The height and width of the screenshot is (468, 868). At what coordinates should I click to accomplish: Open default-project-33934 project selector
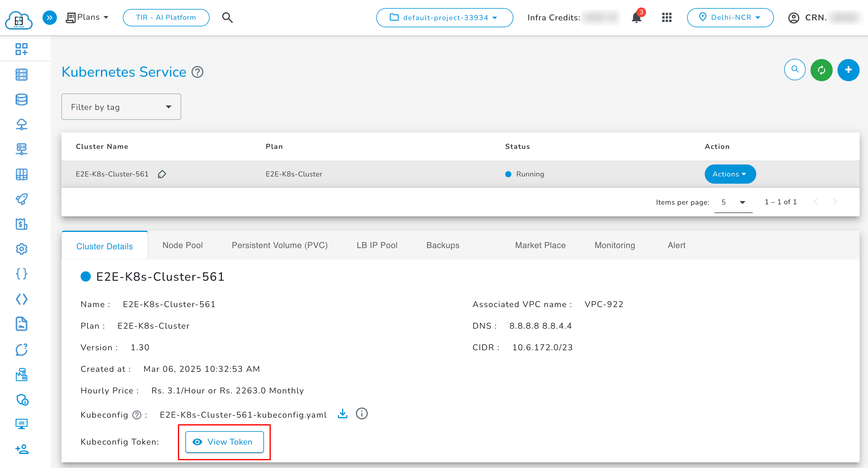444,18
